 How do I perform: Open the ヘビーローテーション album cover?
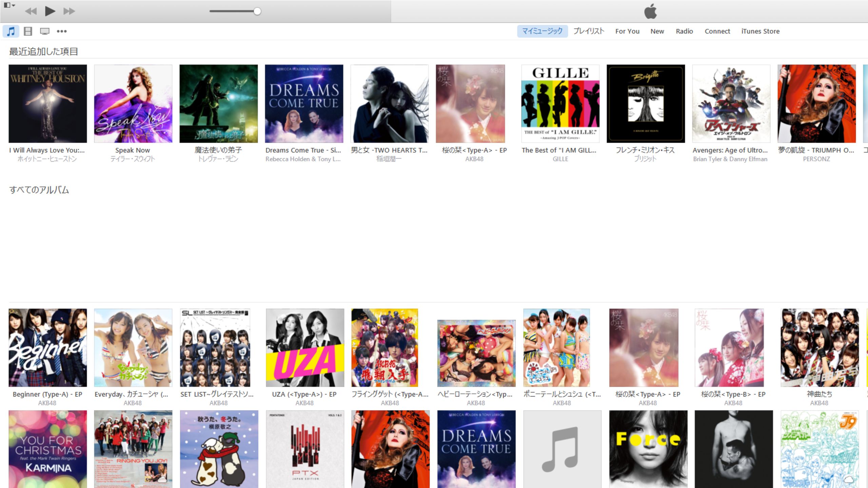pyautogui.click(x=476, y=353)
